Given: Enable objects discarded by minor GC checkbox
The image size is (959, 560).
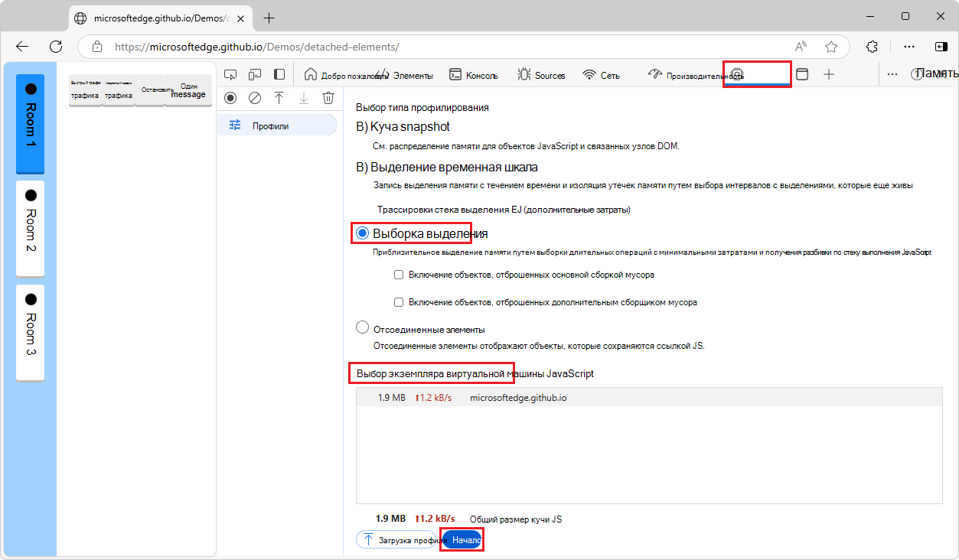Looking at the screenshot, I should [x=398, y=301].
